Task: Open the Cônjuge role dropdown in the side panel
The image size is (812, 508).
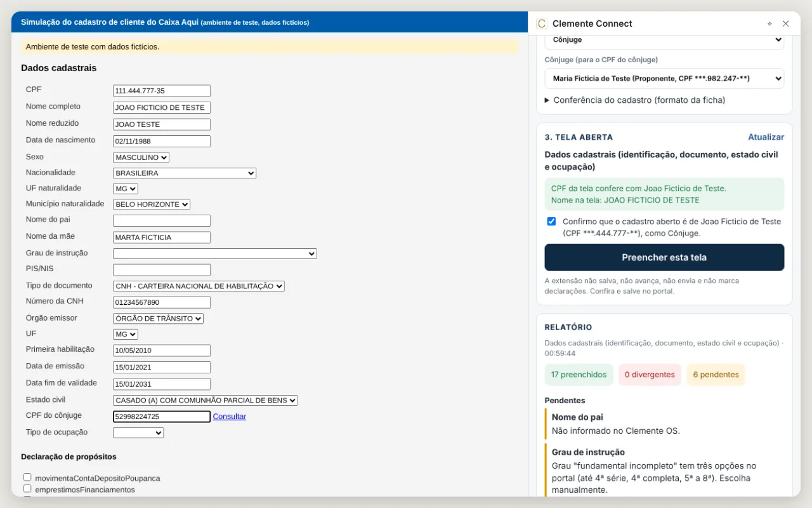Action: pos(664,40)
